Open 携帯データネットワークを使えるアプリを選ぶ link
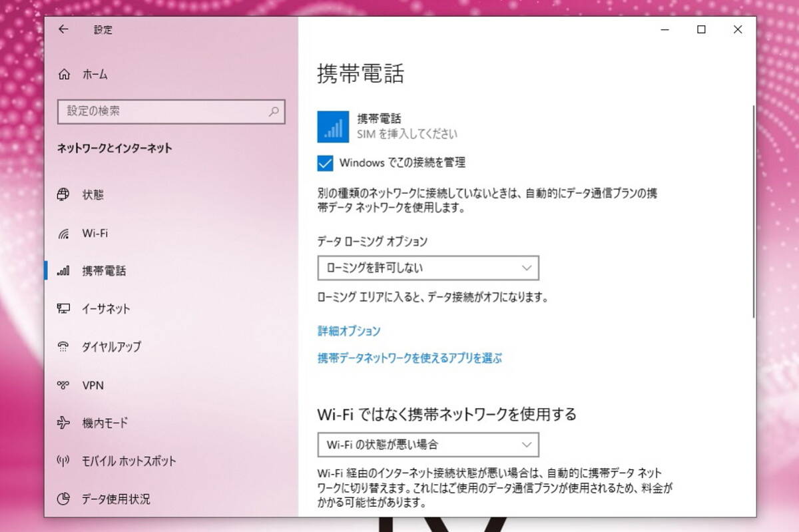This screenshot has height=532, width=799. tap(409, 358)
